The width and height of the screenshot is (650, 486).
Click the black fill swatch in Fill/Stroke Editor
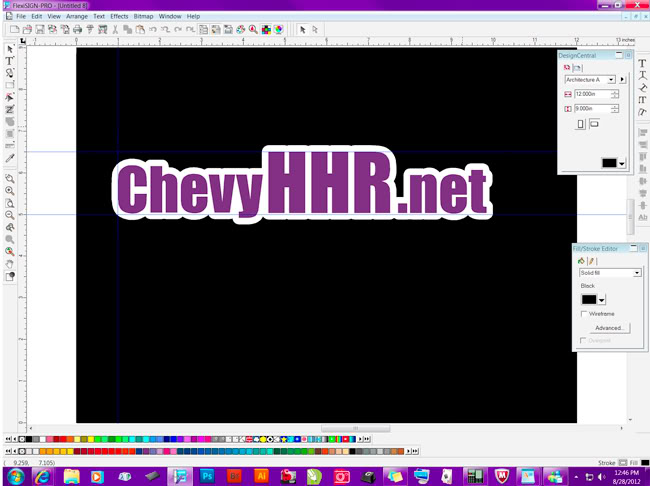point(589,299)
